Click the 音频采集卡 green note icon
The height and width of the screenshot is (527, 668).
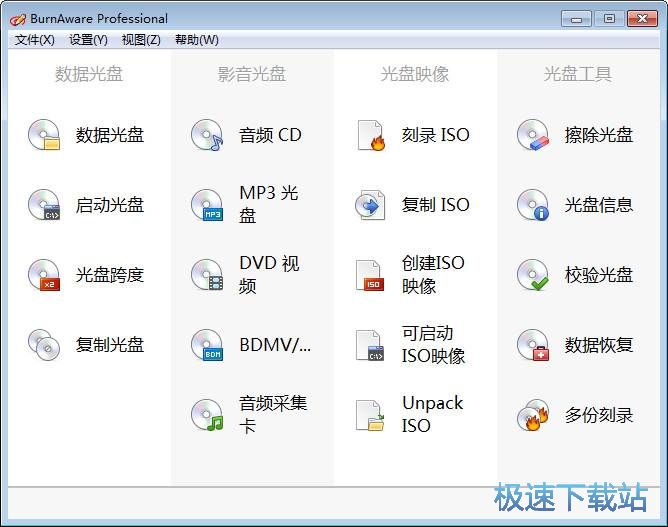pos(207,415)
